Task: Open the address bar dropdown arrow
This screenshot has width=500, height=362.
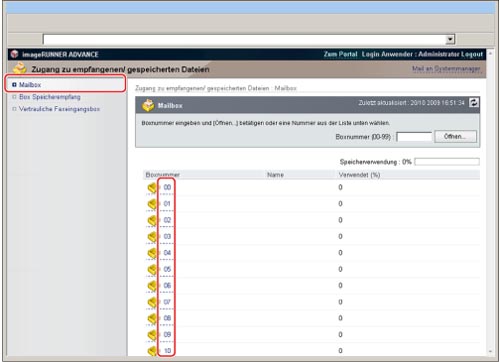Action: click(450, 39)
